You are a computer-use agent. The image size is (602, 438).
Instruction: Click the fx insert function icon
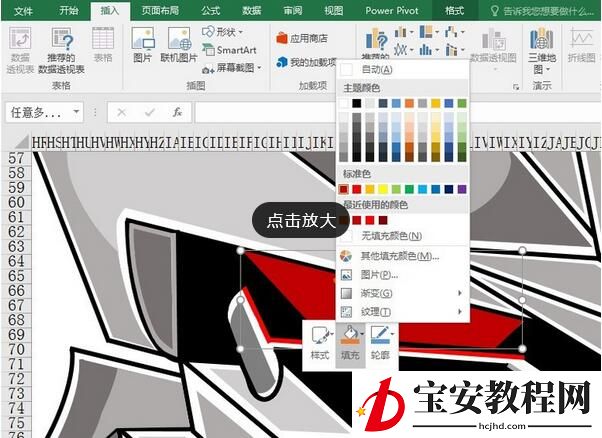click(177, 112)
